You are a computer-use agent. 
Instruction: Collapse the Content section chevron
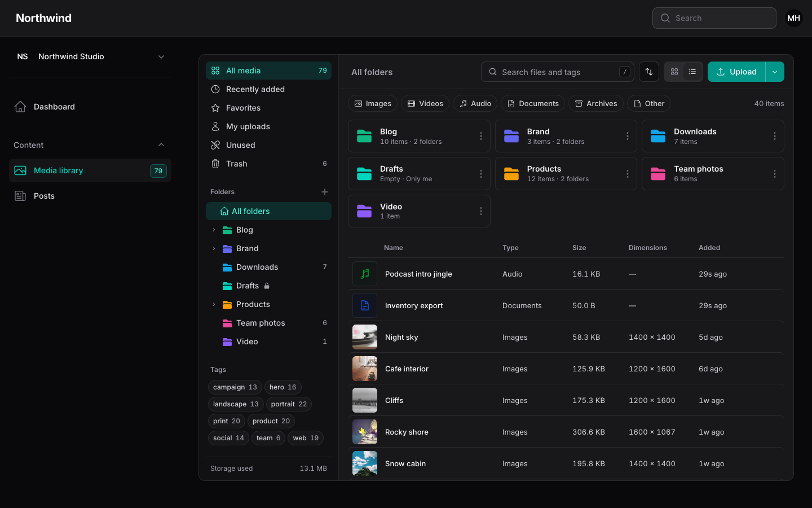pos(161,145)
